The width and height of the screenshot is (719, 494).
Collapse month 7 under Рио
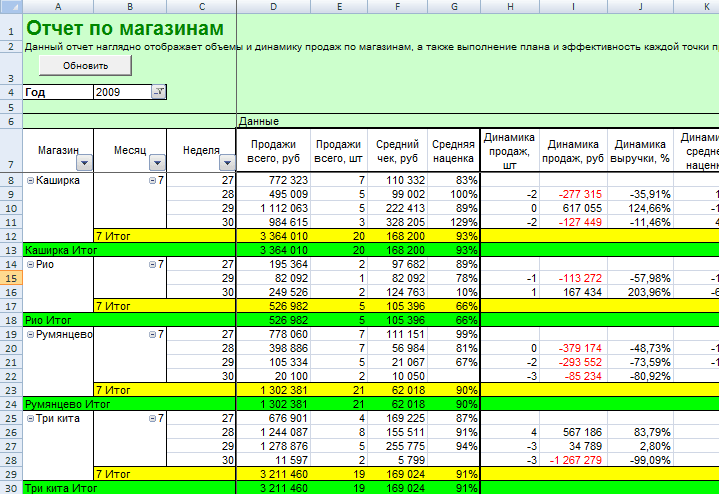pyautogui.click(x=152, y=264)
